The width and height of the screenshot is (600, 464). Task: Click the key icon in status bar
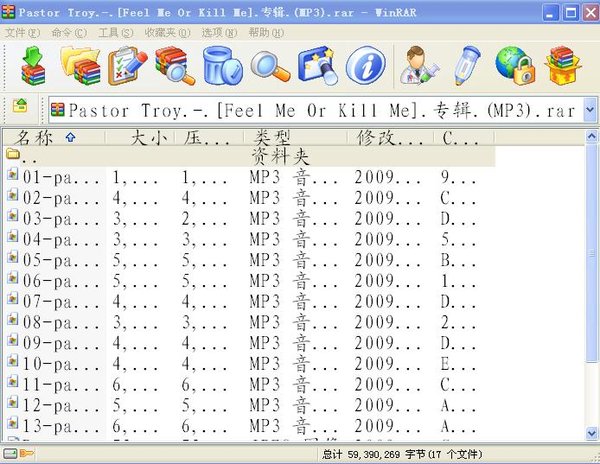[x=27, y=454]
